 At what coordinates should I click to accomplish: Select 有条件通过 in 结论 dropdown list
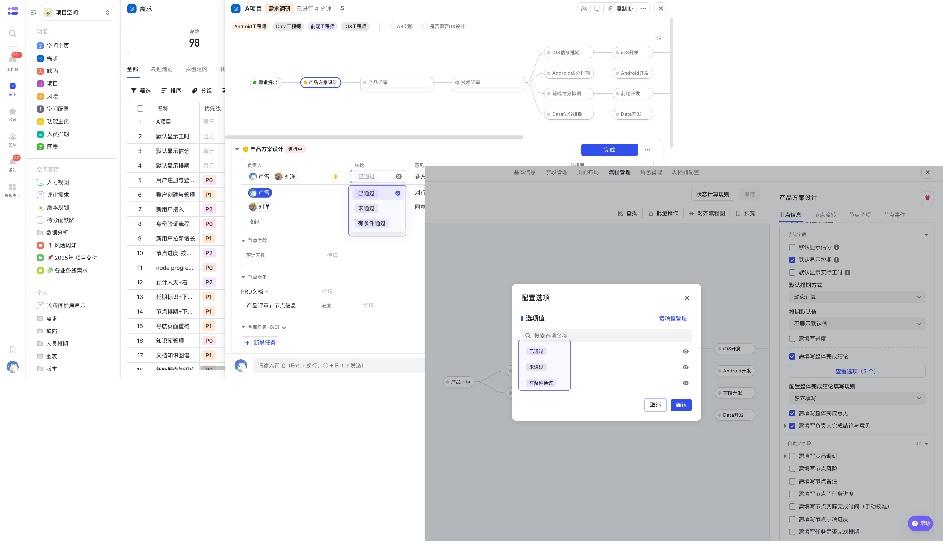(x=372, y=223)
